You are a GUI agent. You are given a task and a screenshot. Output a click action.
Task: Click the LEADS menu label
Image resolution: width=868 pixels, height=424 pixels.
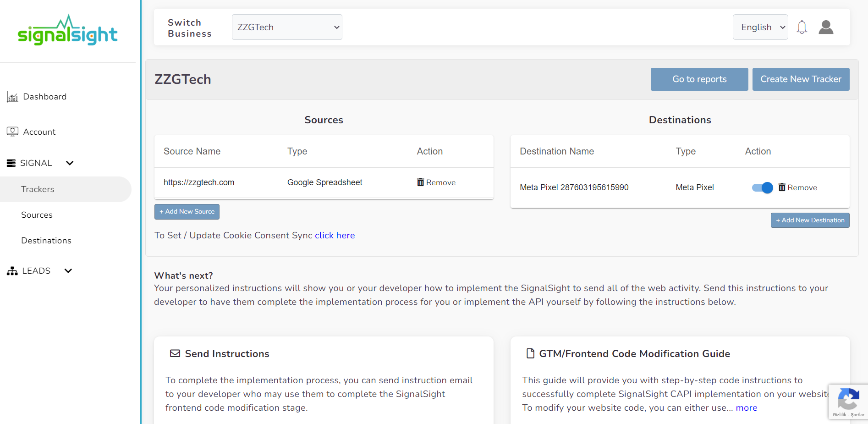tap(36, 270)
